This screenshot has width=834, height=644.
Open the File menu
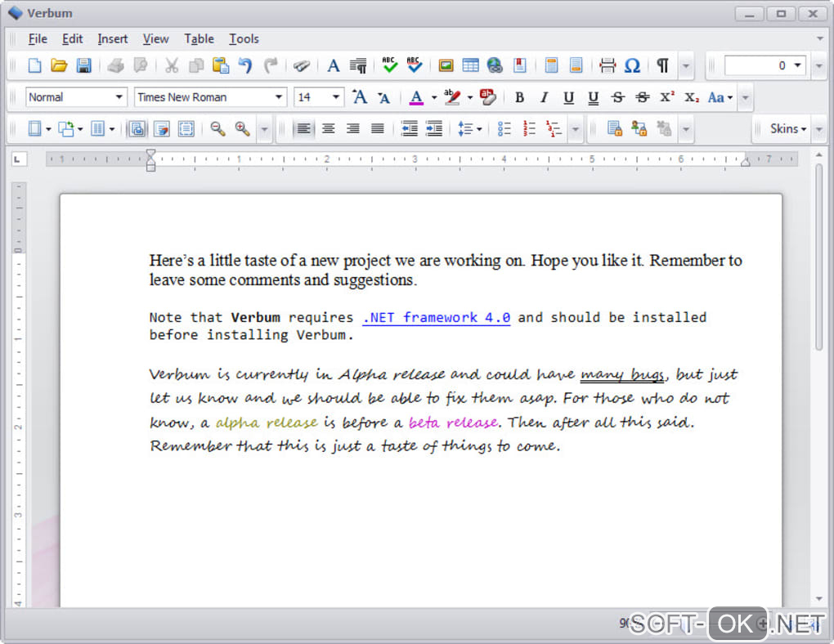coord(38,39)
